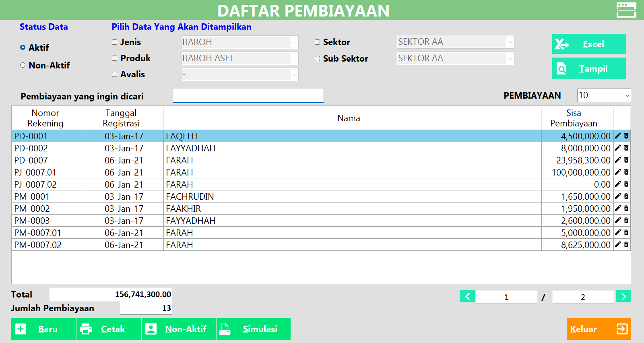This screenshot has width=644, height=343.
Task: Check the Avalis filter checkbox
Action: pos(115,74)
